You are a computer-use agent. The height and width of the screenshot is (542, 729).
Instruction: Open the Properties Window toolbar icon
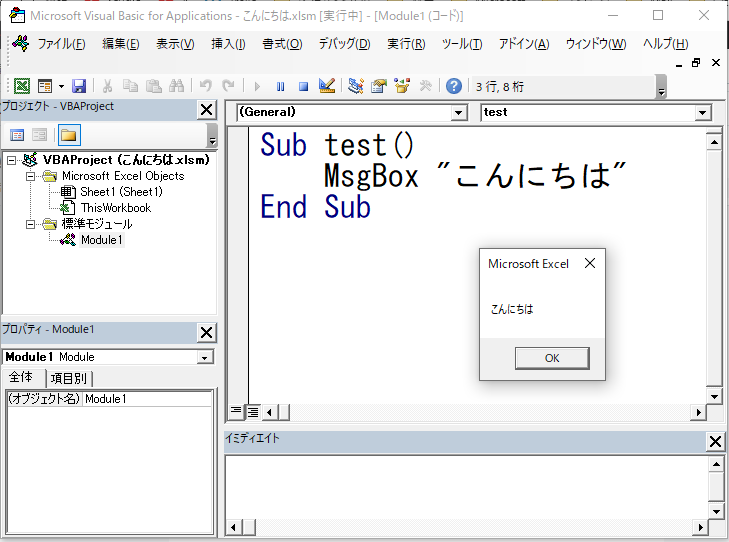click(x=379, y=86)
